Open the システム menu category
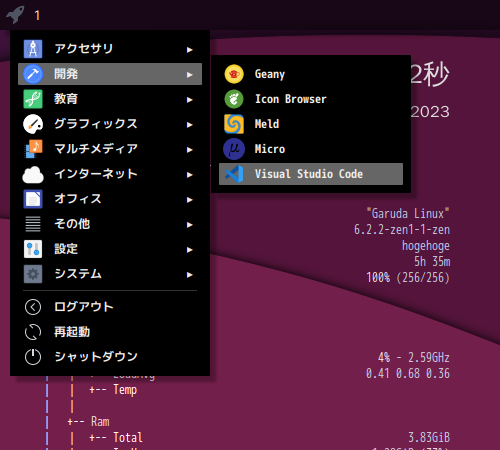 pos(110,274)
